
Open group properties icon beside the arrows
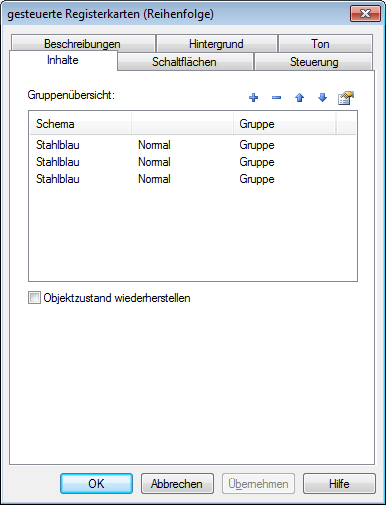click(346, 98)
